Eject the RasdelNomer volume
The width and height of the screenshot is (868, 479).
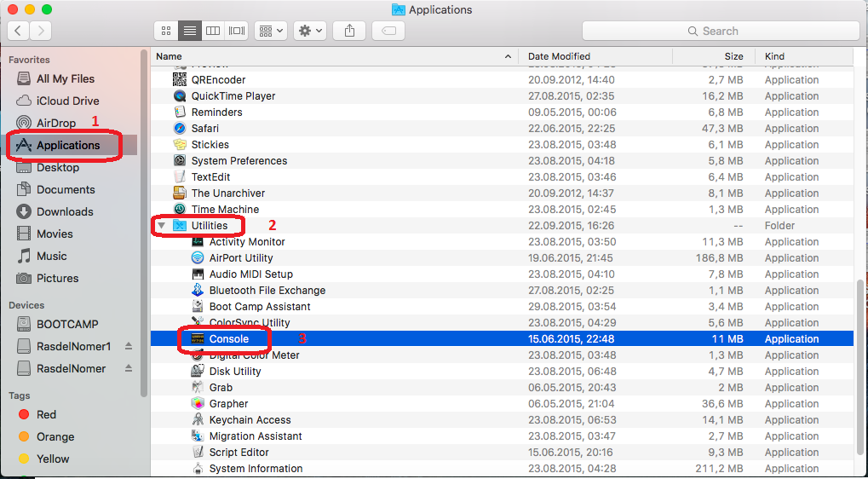pyautogui.click(x=129, y=368)
